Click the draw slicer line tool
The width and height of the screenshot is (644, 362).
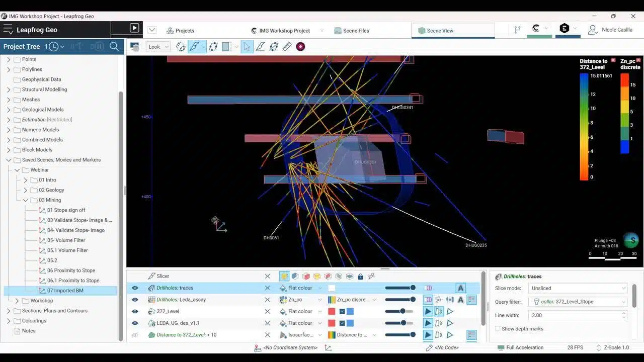(260, 47)
